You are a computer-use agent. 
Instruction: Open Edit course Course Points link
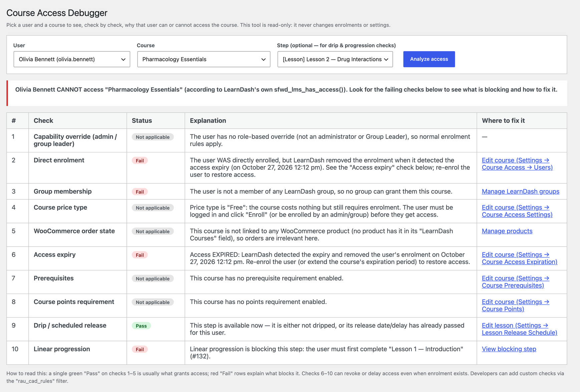[515, 305]
